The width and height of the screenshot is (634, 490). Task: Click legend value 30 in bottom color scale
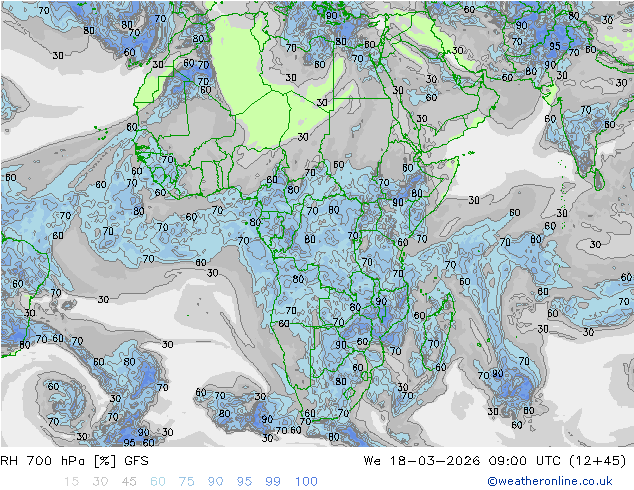click(100, 482)
